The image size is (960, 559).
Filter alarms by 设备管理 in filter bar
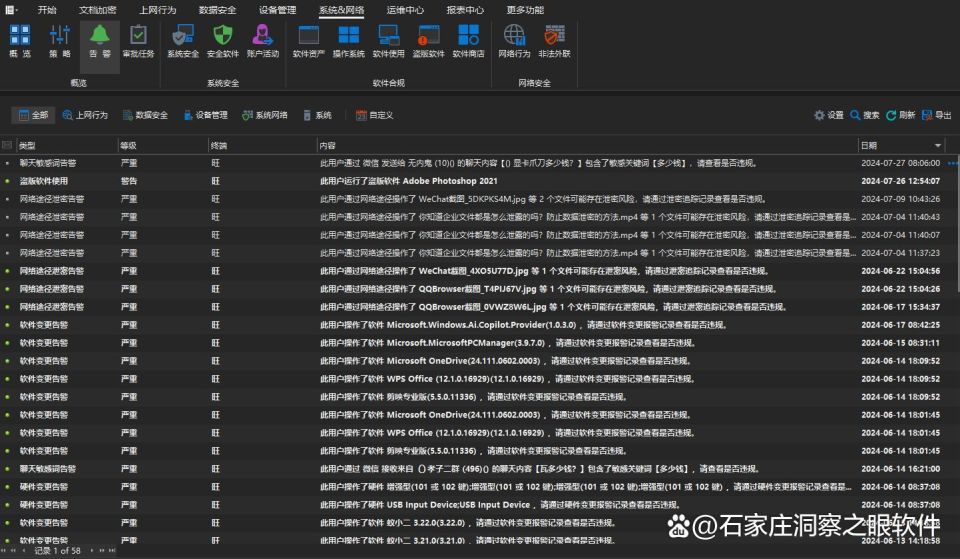pyautogui.click(x=205, y=115)
